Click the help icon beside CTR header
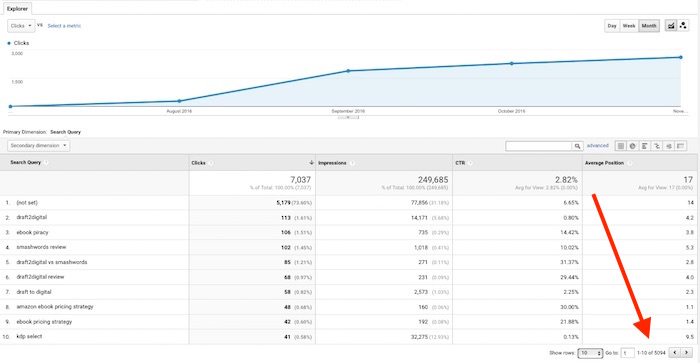 470,163
